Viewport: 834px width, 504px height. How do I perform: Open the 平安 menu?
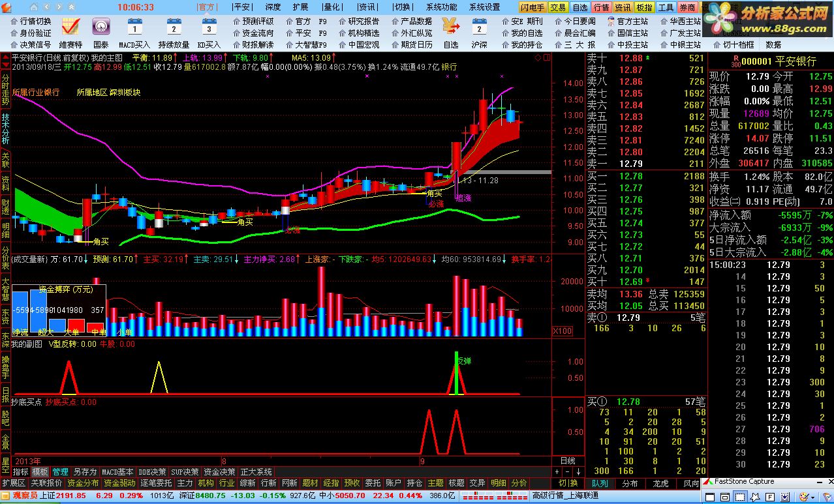pos(241,7)
